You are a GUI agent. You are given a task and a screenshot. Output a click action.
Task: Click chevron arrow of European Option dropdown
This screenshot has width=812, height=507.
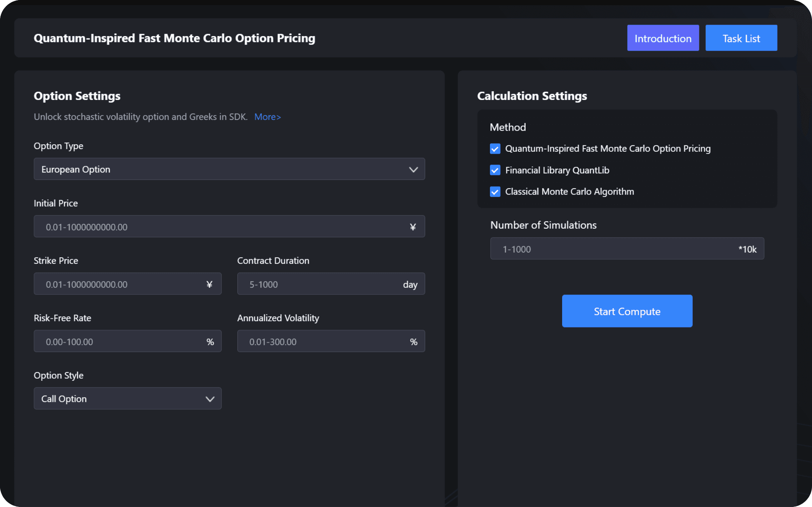[413, 169]
